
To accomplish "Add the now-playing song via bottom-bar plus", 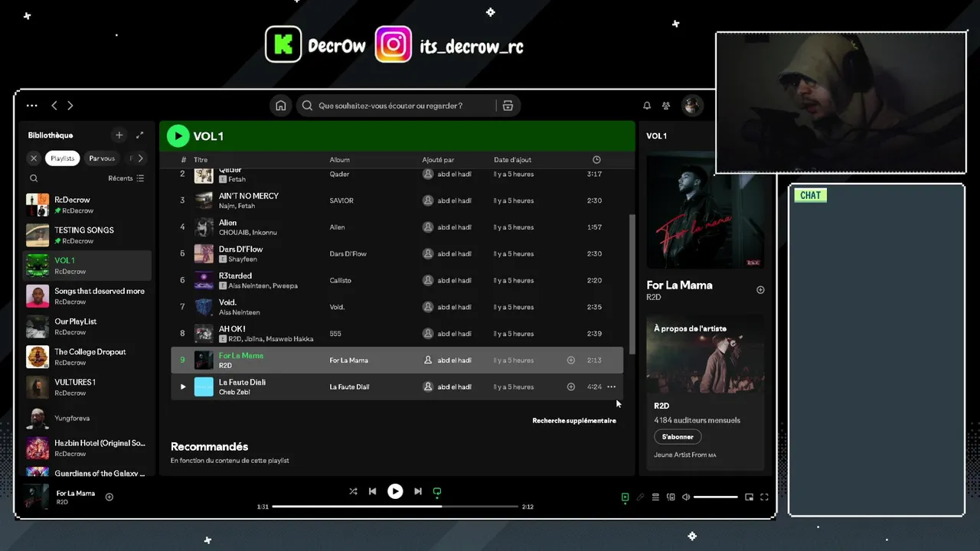I will tap(109, 497).
